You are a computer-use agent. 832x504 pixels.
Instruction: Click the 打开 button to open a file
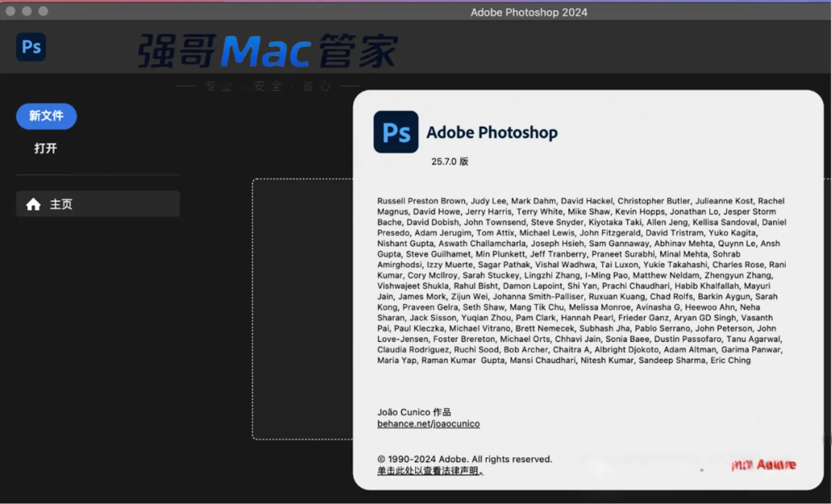click(46, 149)
